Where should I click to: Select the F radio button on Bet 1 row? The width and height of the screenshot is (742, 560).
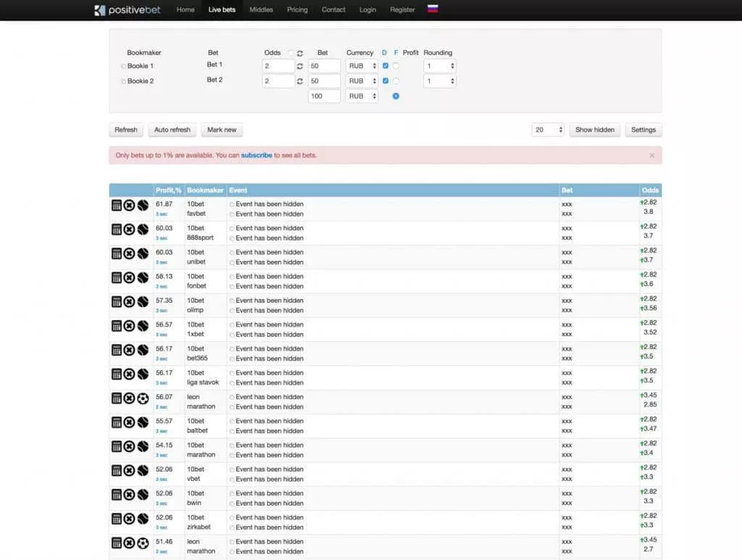[396, 66]
